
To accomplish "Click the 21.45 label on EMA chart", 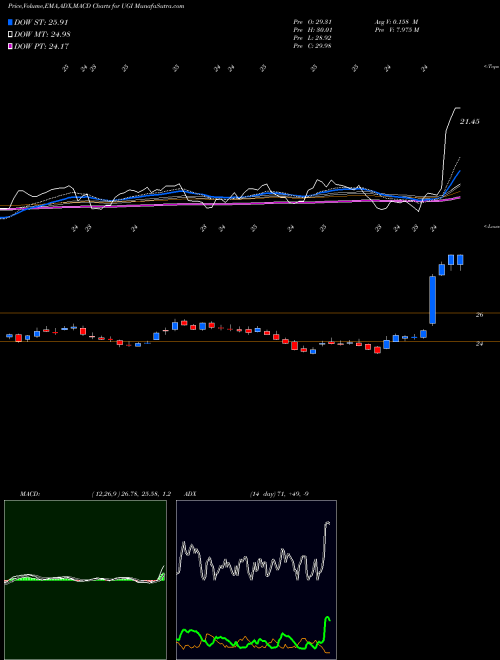I will point(469,122).
